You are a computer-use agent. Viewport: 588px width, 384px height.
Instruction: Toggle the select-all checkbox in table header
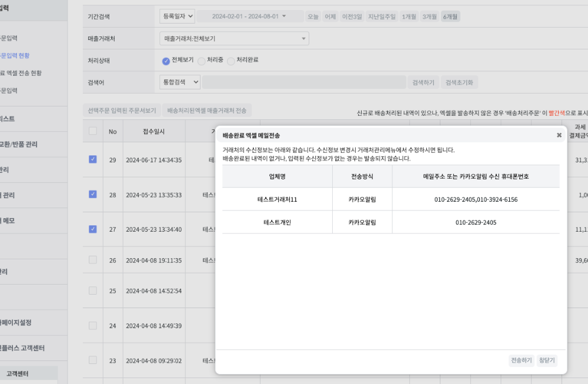[x=93, y=131]
